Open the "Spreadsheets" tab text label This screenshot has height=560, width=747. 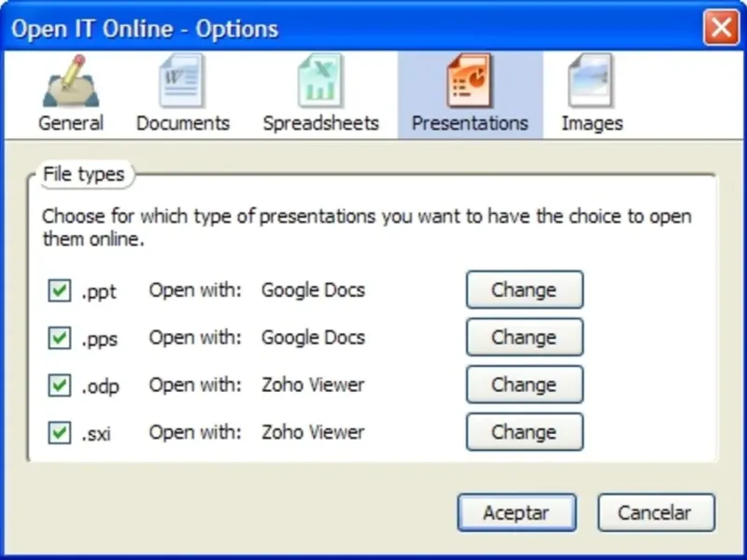pos(320,123)
